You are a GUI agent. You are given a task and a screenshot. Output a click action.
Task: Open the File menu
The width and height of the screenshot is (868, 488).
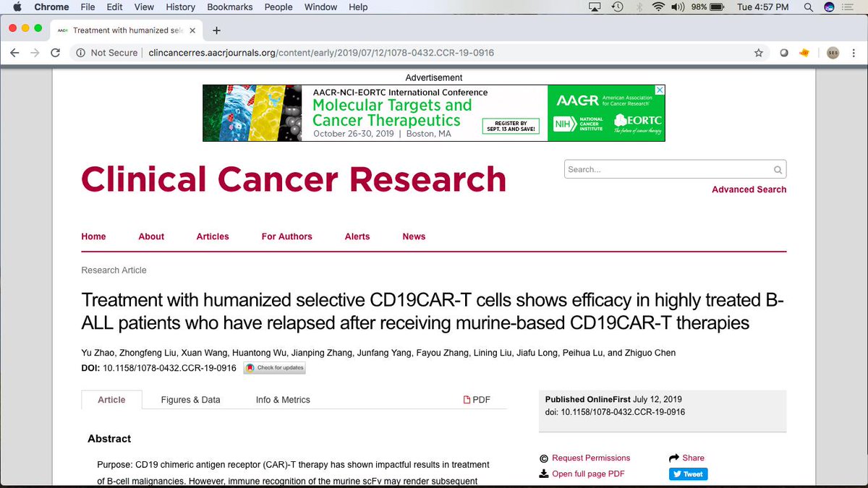pos(88,7)
